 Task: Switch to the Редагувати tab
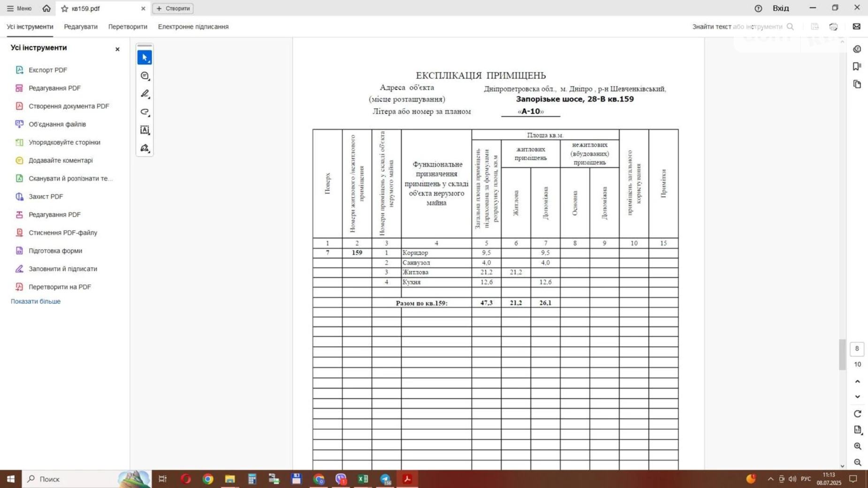click(81, 27)
